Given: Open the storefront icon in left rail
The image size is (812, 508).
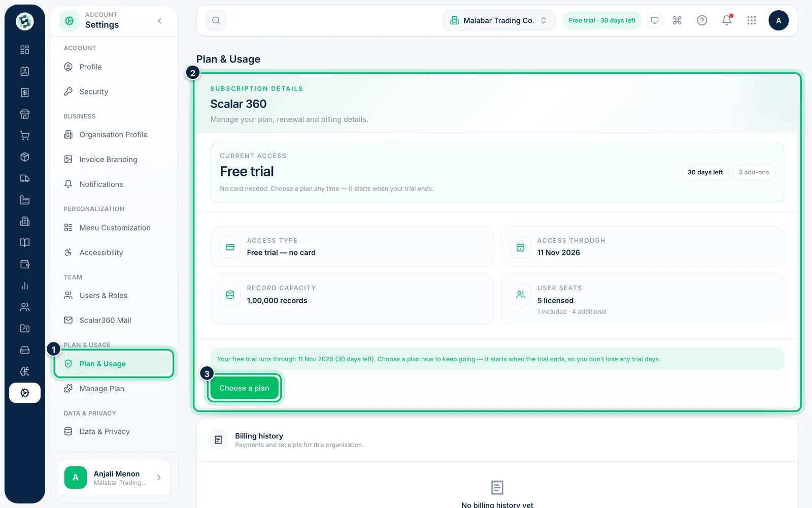Looking at the screenshot, I should 24,114.
